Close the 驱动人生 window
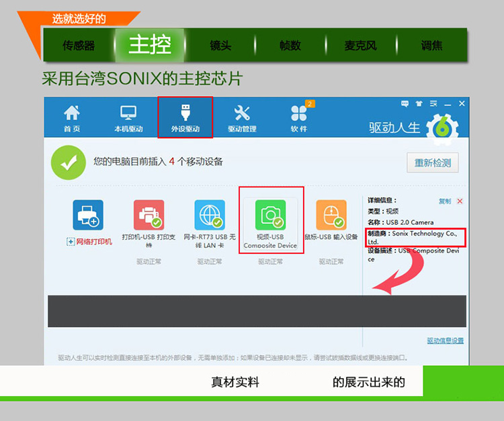The height and width of the screenshot is (421, 504). tap(462, 103)
